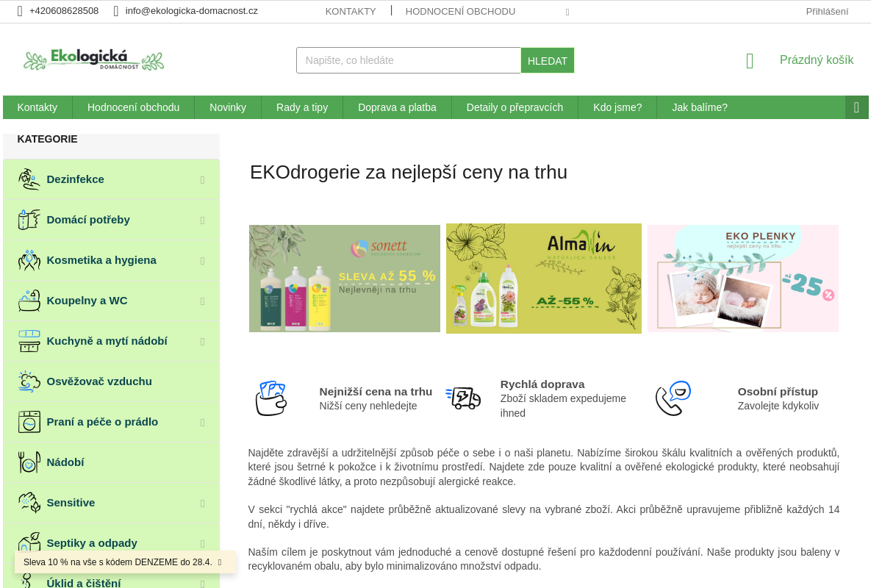Open Detaily o přepravcích menu item
The image size is (882, 588).
coord(514,107)
